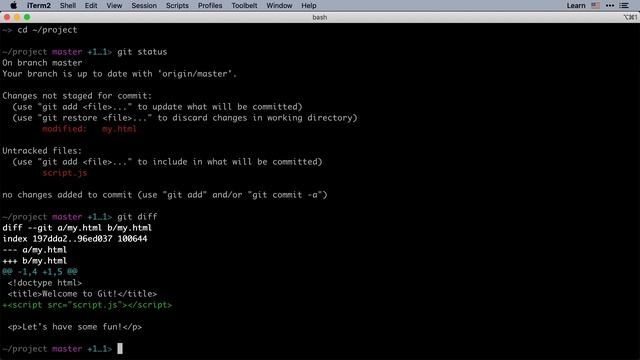Image resolution: width=640 pixels, height=360 pixels.
Task: Click the '<title>Welcome to Git!</title>' line
Action: tap(82, 294)
